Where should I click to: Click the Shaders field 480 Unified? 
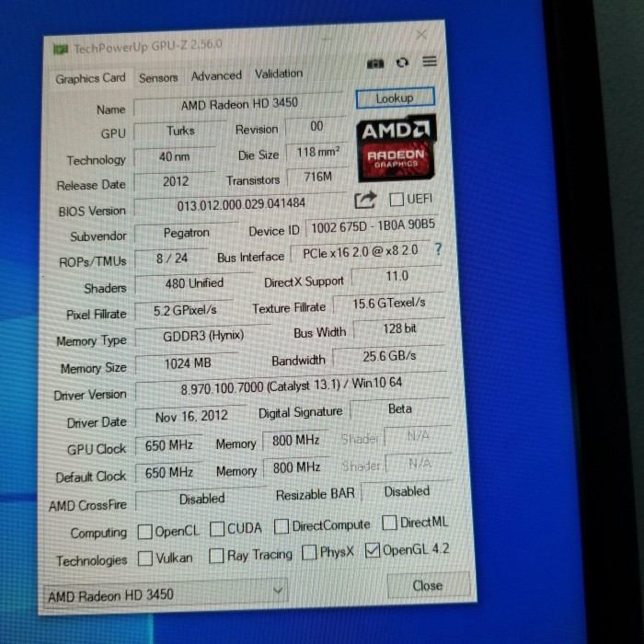click(194, 283)
